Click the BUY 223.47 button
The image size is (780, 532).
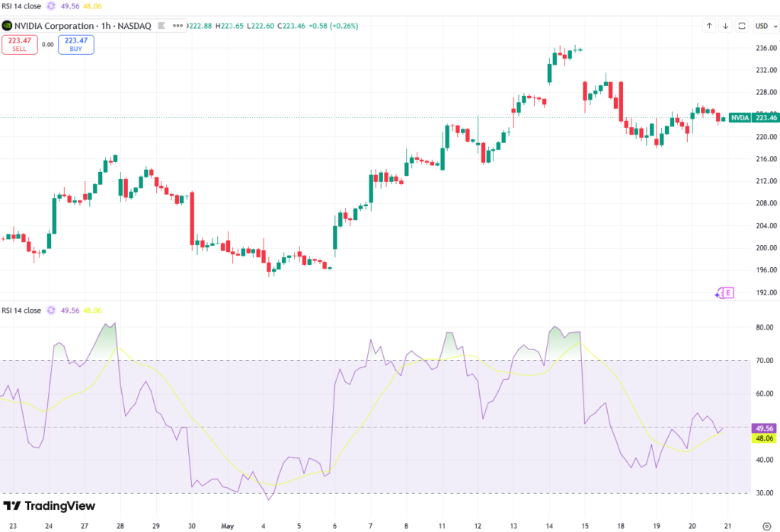click(75, 44)
